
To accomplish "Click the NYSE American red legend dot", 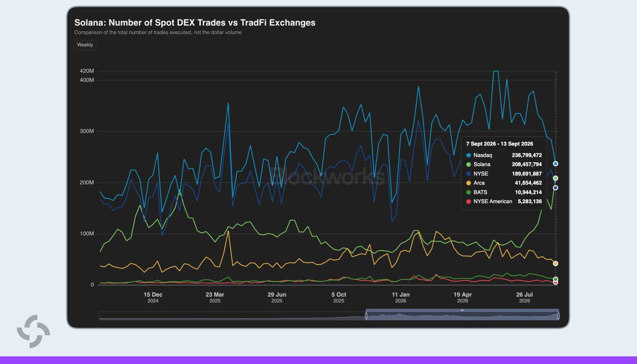I will [468, 202].
